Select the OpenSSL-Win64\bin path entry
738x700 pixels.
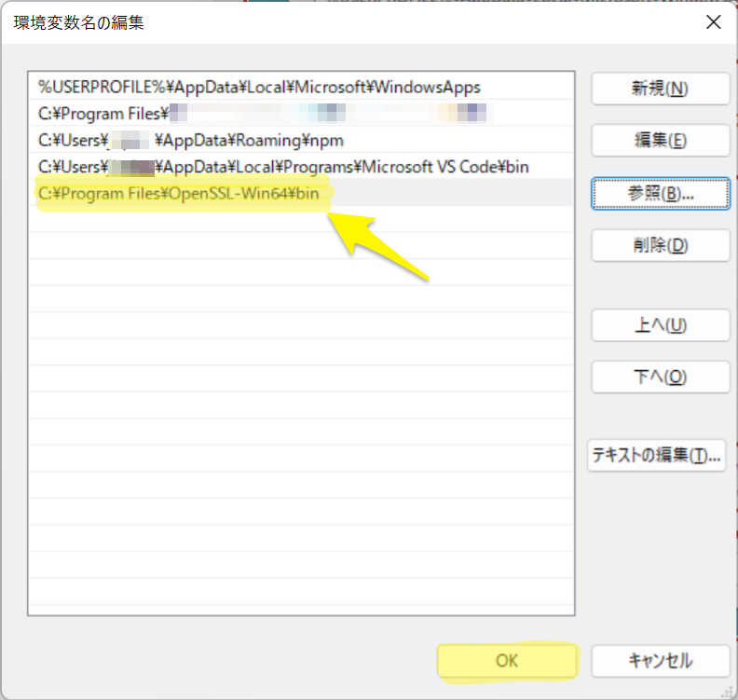301,193
